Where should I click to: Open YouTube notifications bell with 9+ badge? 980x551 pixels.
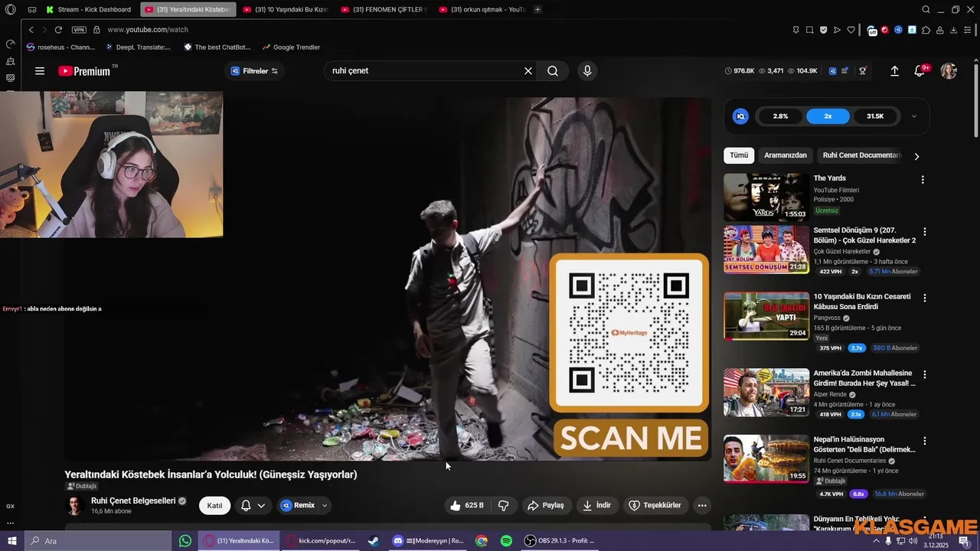click(x=920, y=71)
